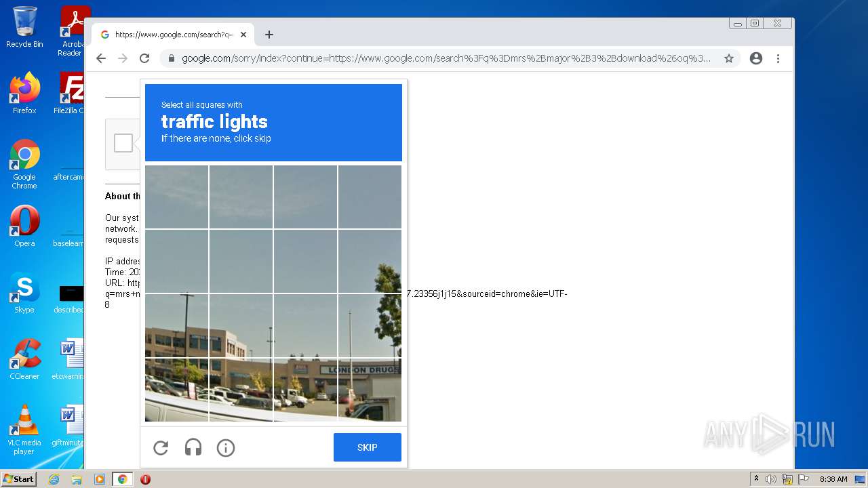Launch Internet Explorer from the taskbar
Viewport: 868px width, 488px height.
pyautogui.click(x=54, y=479)
